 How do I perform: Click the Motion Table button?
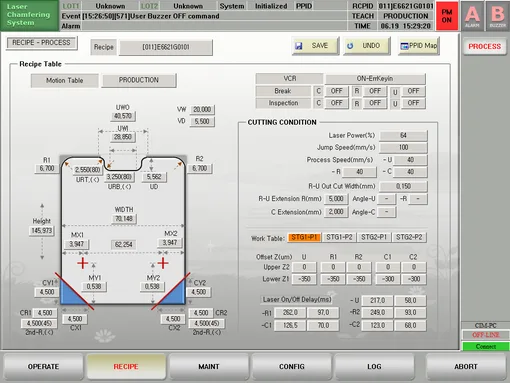65,81
